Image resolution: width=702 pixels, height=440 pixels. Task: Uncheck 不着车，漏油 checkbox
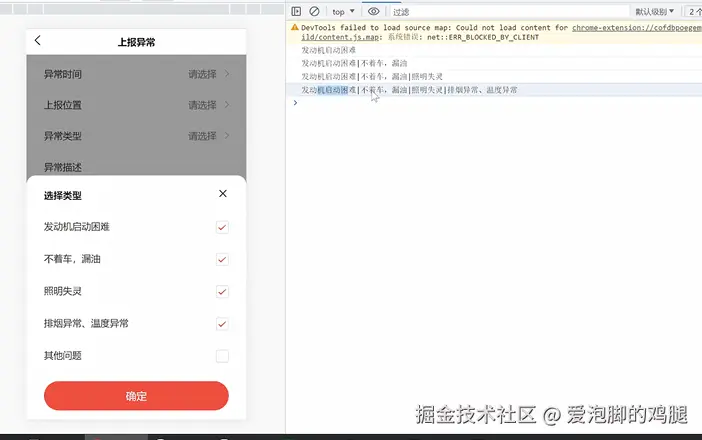coord(222,260)
